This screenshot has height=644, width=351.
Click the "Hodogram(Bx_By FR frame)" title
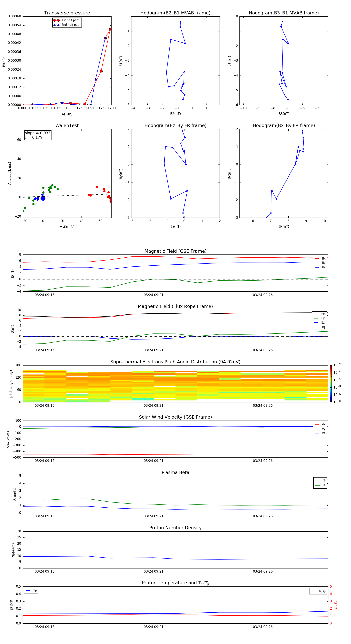[x=284, y=125]
